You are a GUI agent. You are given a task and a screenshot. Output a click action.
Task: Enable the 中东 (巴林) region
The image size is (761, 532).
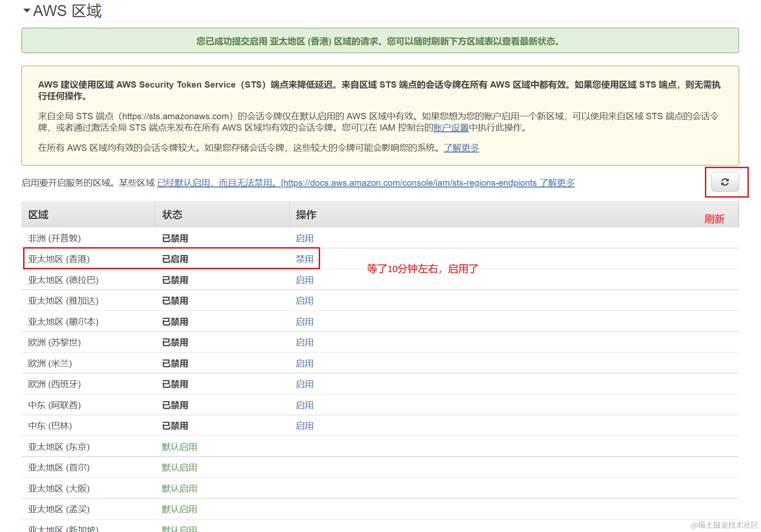pyautogui.click(x=304, y=426)
